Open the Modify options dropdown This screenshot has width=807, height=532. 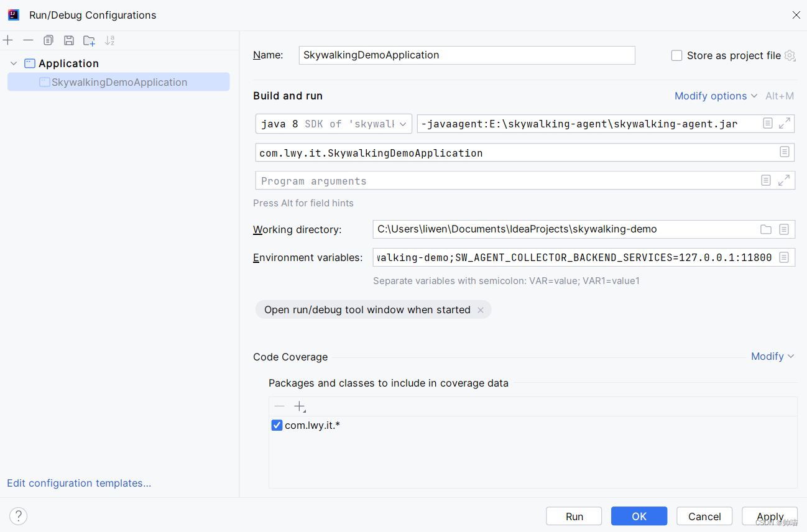point(716,96)
